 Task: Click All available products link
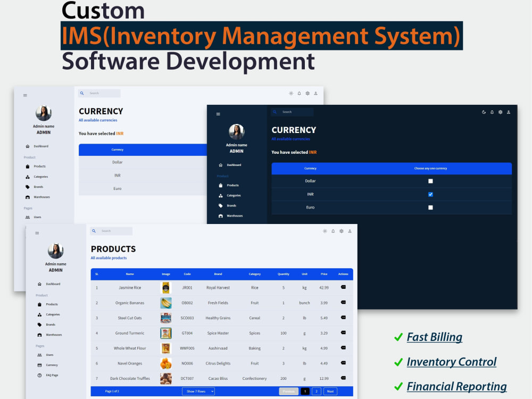[109, 258]
